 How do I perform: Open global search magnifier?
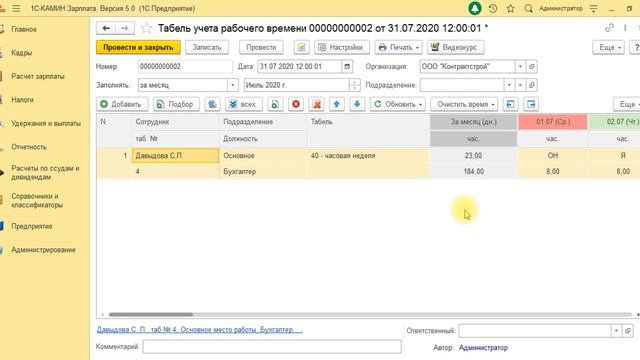point(528,8)
